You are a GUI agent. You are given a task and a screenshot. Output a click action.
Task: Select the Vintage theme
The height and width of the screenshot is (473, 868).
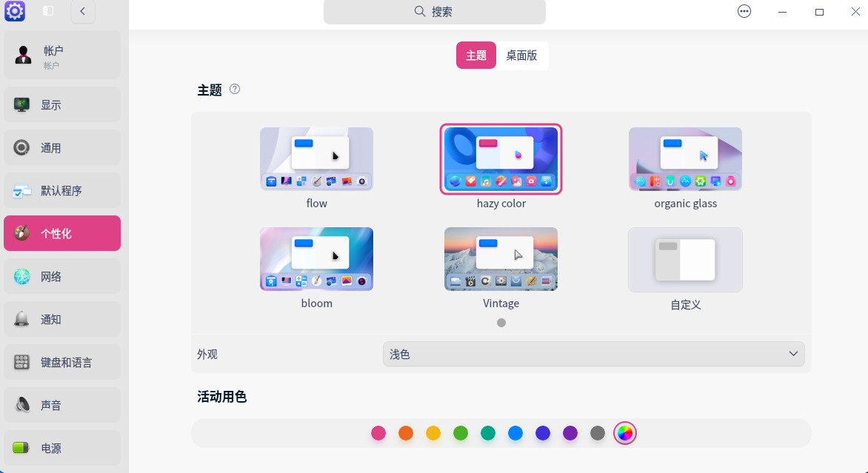click(501, 259)
